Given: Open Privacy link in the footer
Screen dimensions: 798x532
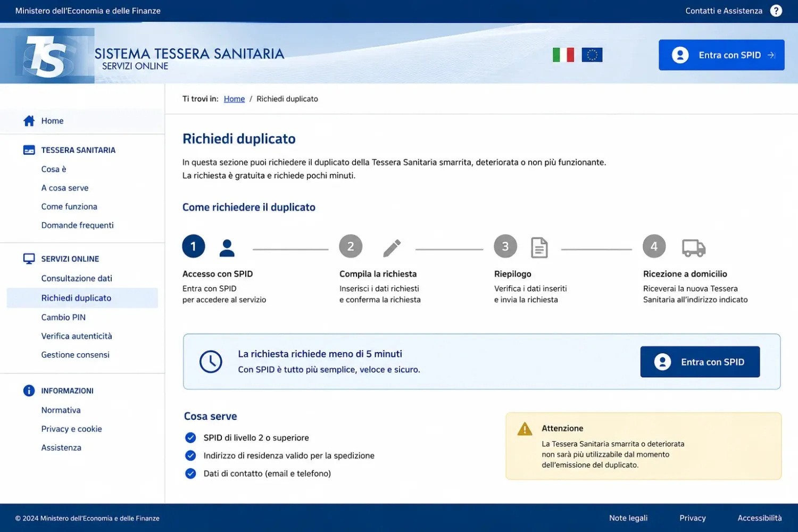Looking at the screenshot, I should point(693,518).
